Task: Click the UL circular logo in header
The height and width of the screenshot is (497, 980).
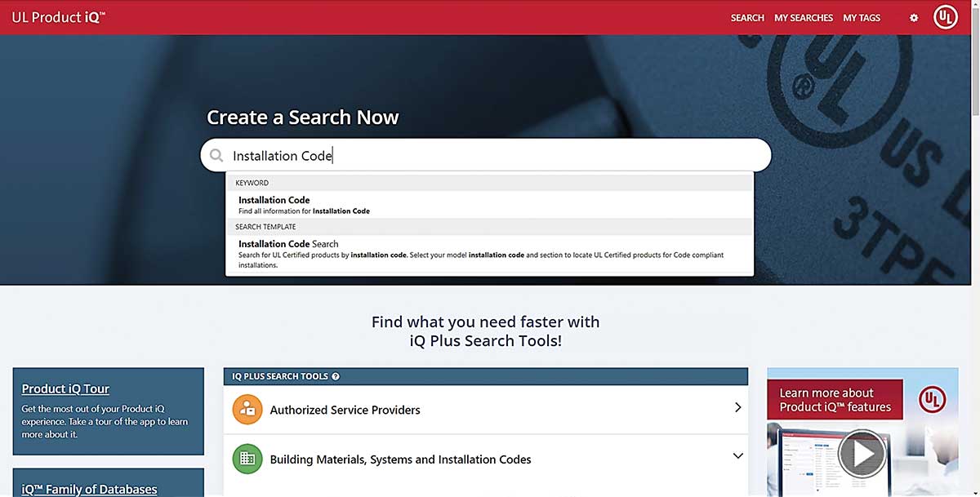Action: tap(946, 18)
